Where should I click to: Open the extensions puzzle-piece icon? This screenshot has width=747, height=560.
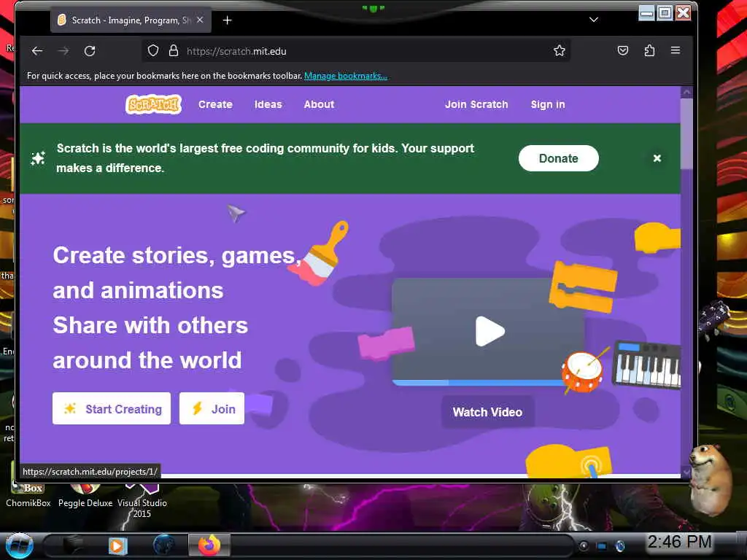pos(649,50)
